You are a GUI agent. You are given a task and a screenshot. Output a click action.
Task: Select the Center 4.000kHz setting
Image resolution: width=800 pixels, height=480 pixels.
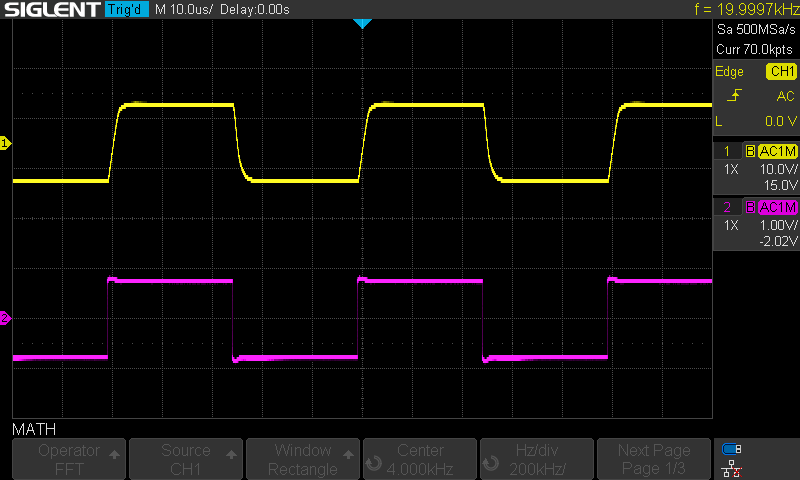[420, 459]
